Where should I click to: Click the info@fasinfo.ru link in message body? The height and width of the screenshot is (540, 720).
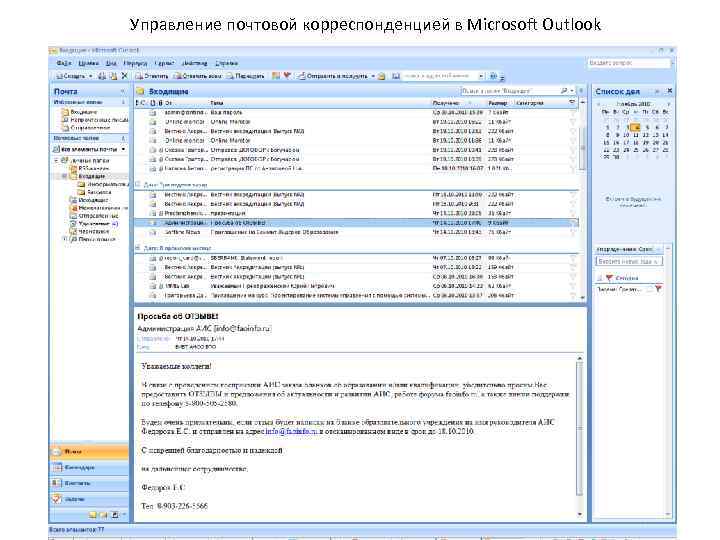coord(291,432)
